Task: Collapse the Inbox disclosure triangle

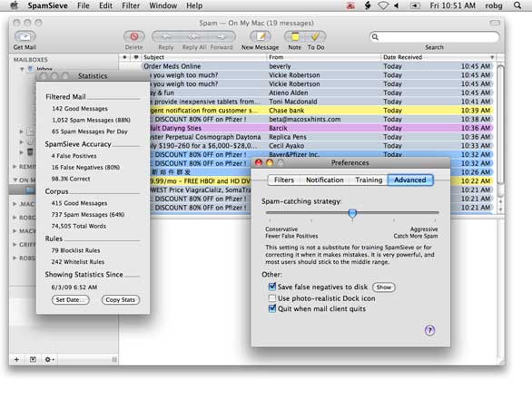Action: click(22, 69)
